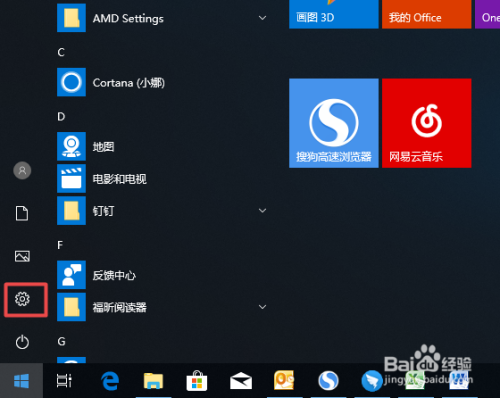Click the user account avatar

(x=22, y=171)
